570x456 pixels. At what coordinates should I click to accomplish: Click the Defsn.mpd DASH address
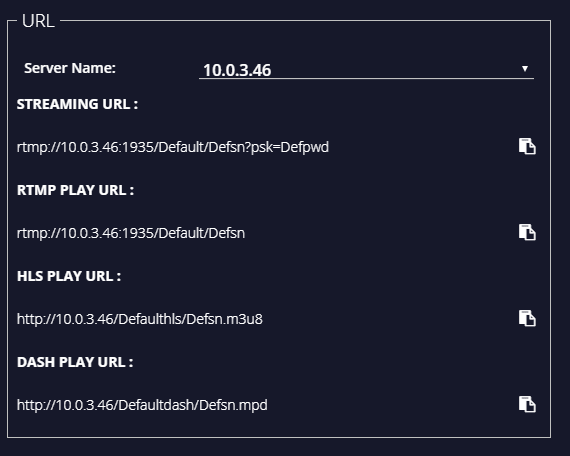(x=142, y=405)
